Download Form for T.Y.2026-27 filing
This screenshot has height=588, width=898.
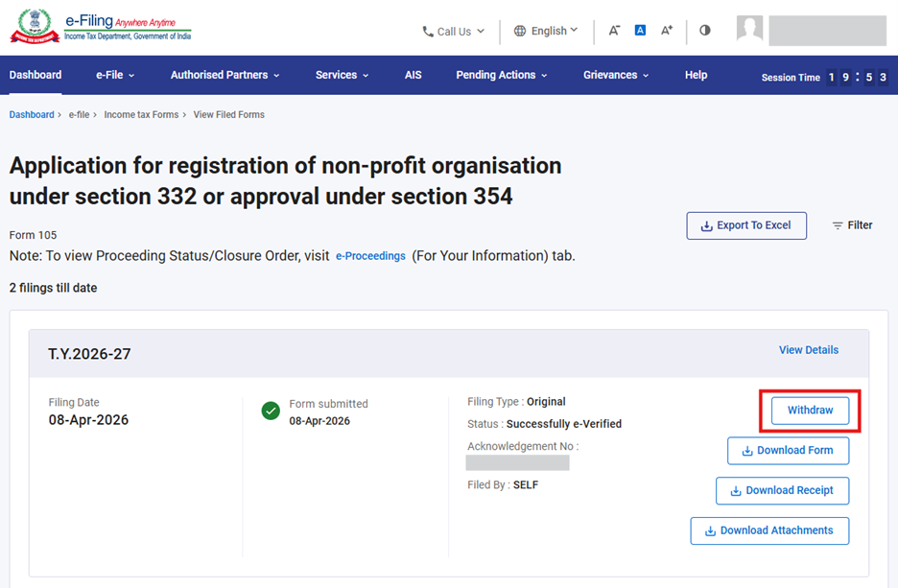(x=788, y=450)
